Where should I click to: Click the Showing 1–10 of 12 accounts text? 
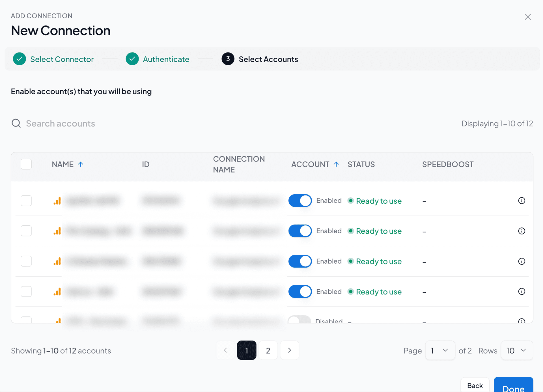coord(61,351)
